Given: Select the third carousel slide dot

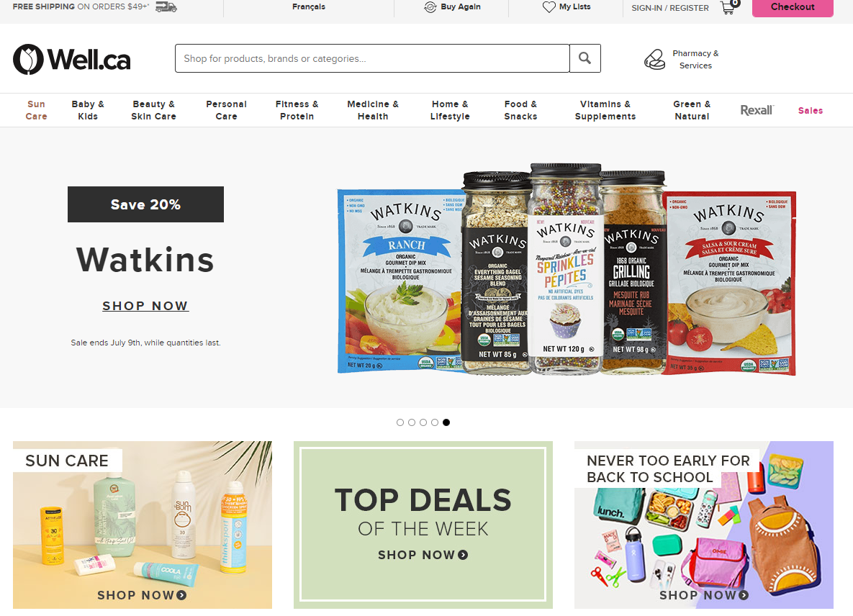Looking at the screenshot, I should 423,422.
